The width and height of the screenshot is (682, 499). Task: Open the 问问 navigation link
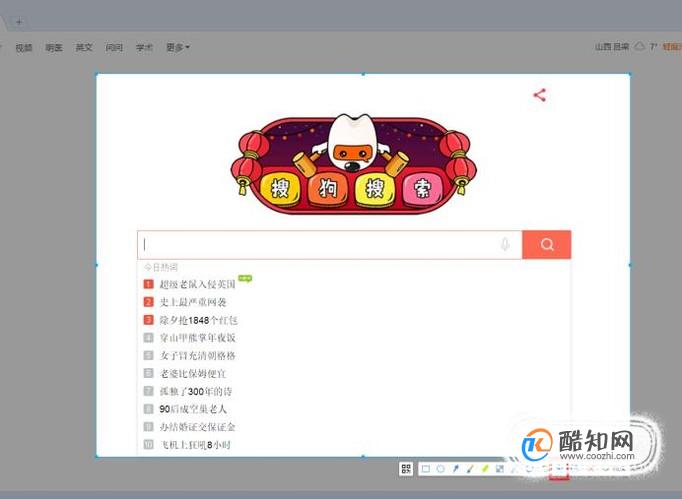pos(114,47)
